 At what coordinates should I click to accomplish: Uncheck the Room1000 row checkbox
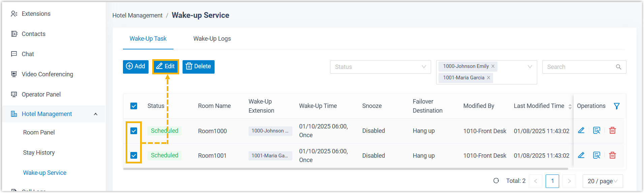pos(134,131)
